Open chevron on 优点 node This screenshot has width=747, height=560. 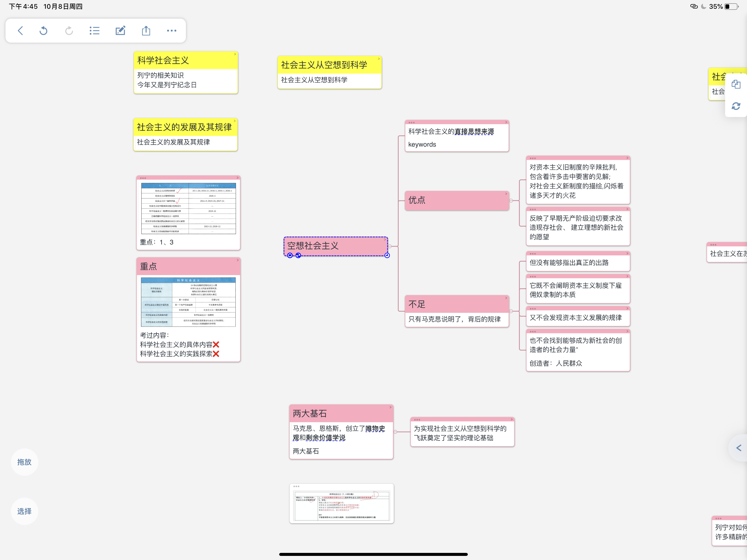(506, 194)
